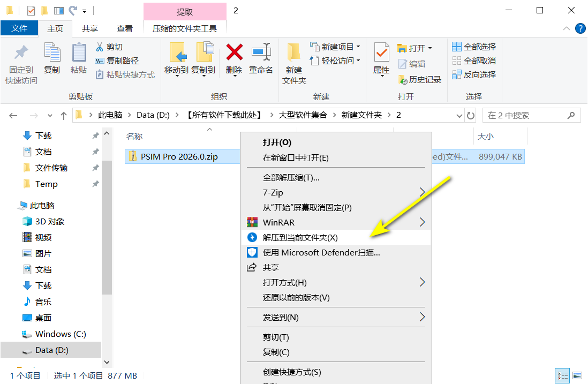Image resolution: width=588 pixels, height=384 pixels.
Task: Select Copy path in clipboard group
Action: [x=117, y=61]
